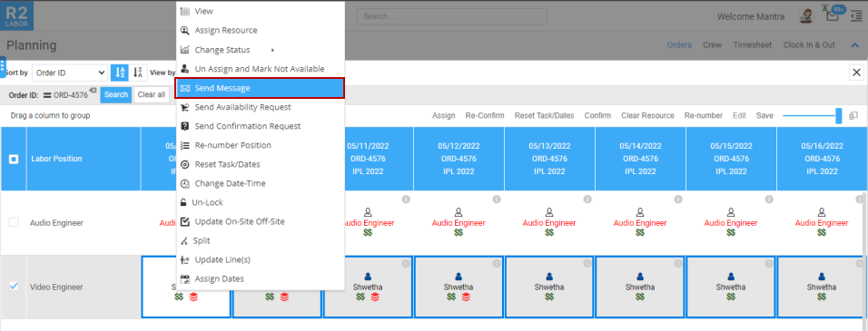Open the right-side menu list icon

[856, 16]
